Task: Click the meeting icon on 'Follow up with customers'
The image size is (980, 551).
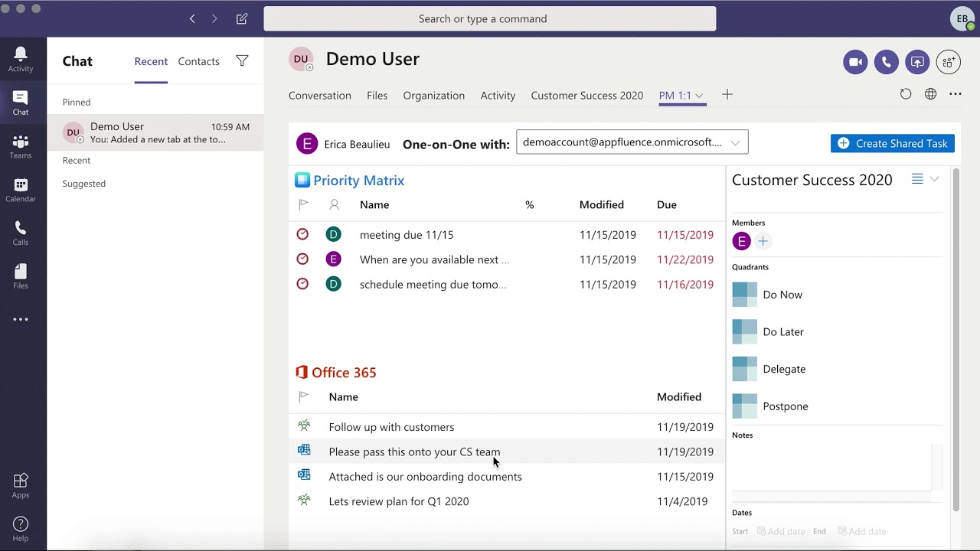Action: (x=304, y=425)
